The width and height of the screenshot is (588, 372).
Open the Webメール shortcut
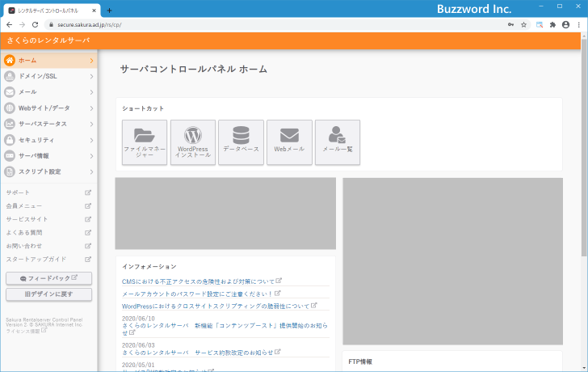[289, 142]
